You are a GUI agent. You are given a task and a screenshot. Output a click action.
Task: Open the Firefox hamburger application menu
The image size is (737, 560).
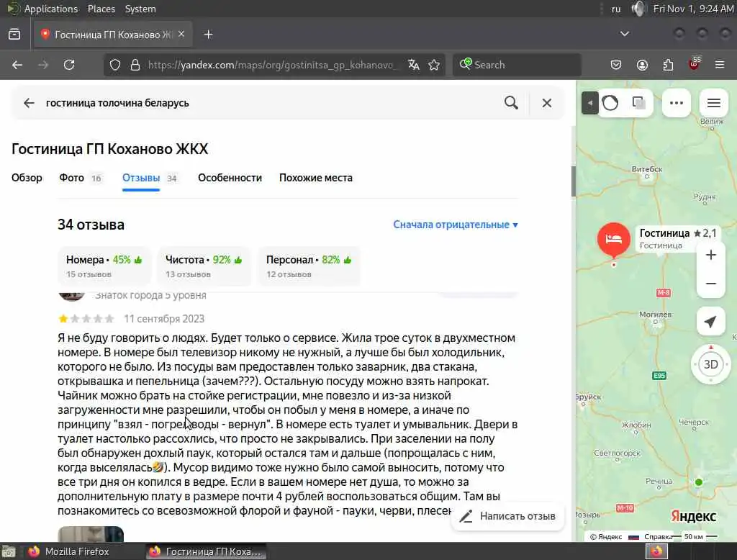[x=720, y=65]
